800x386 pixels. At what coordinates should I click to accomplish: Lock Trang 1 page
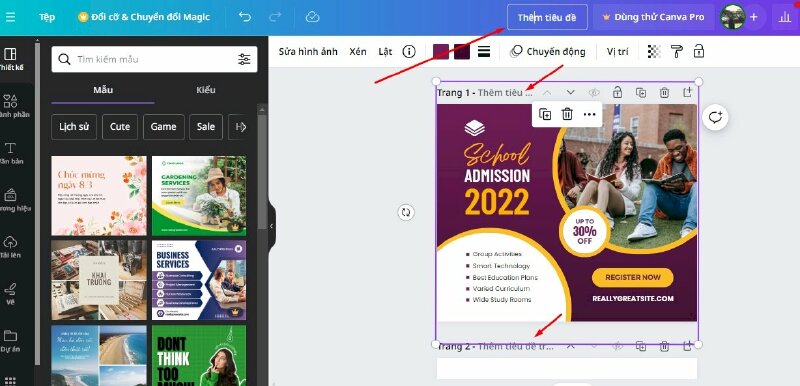click(x=617, y=93)
